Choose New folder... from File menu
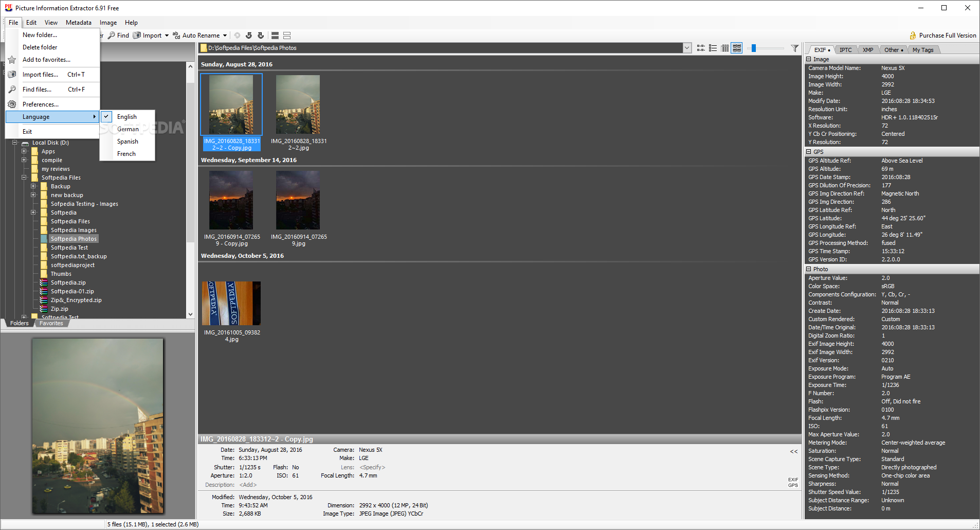Screen dimensions: 980x530 click(x=52, y=35)
